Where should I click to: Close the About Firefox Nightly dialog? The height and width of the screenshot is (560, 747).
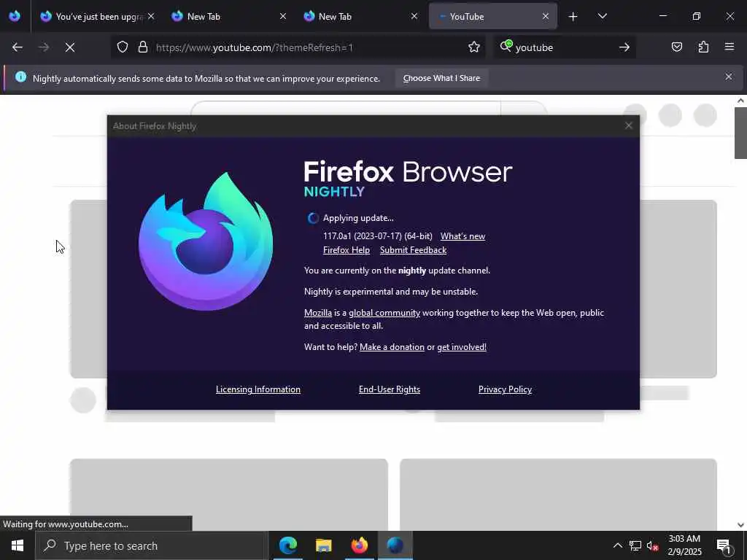pyautogui.click(x=629, y=125)
